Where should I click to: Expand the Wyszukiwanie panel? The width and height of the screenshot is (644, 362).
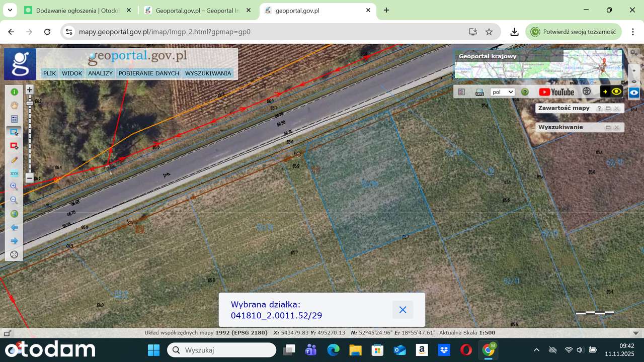click(x=608, y=127)
